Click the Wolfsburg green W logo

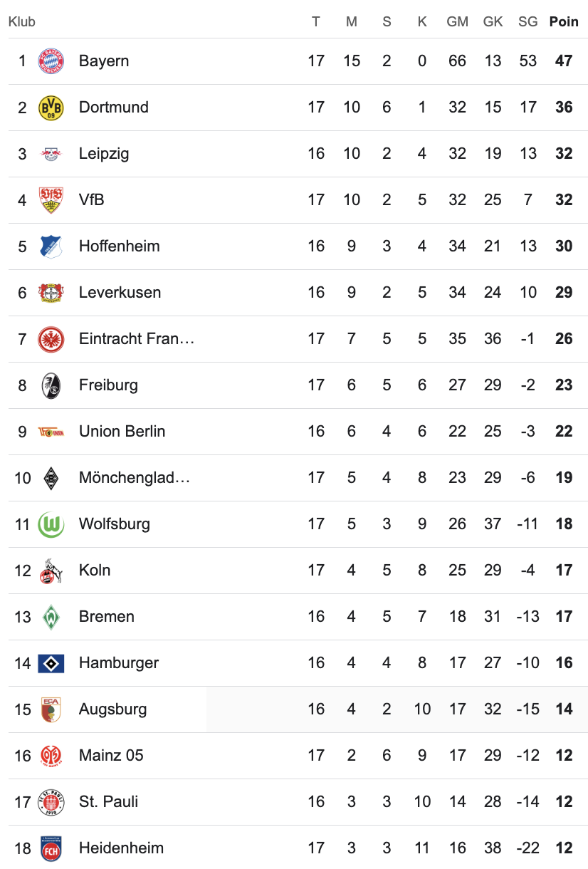point(51,524)
